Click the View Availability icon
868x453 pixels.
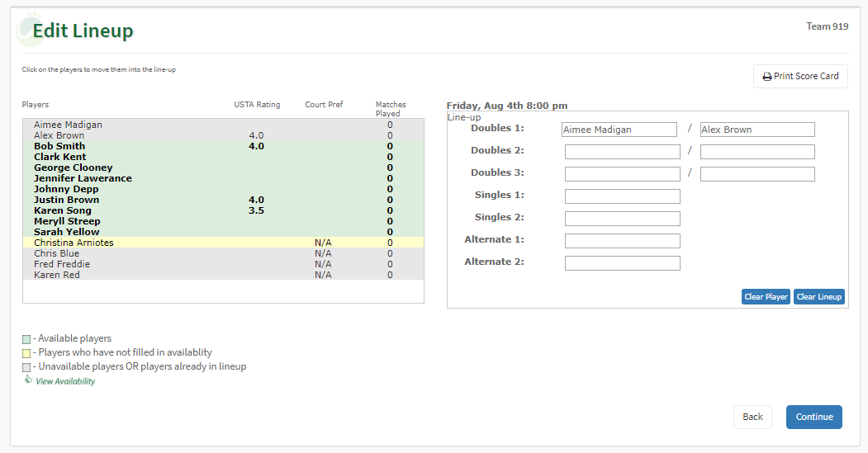27,380
